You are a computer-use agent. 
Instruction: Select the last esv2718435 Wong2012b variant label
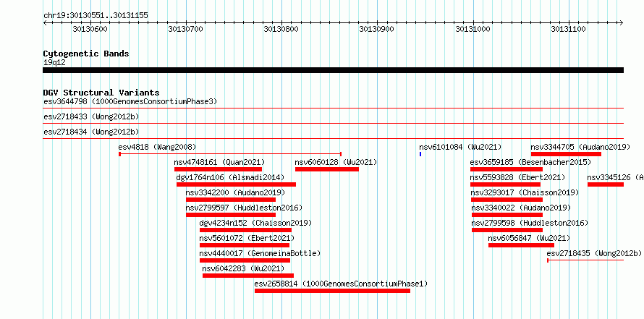coord(594,253)
